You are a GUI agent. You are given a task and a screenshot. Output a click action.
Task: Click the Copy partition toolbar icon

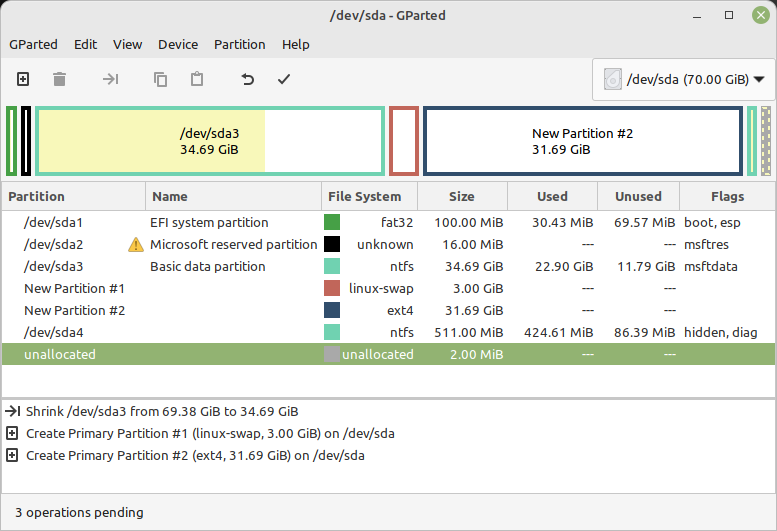coord(160,79)
